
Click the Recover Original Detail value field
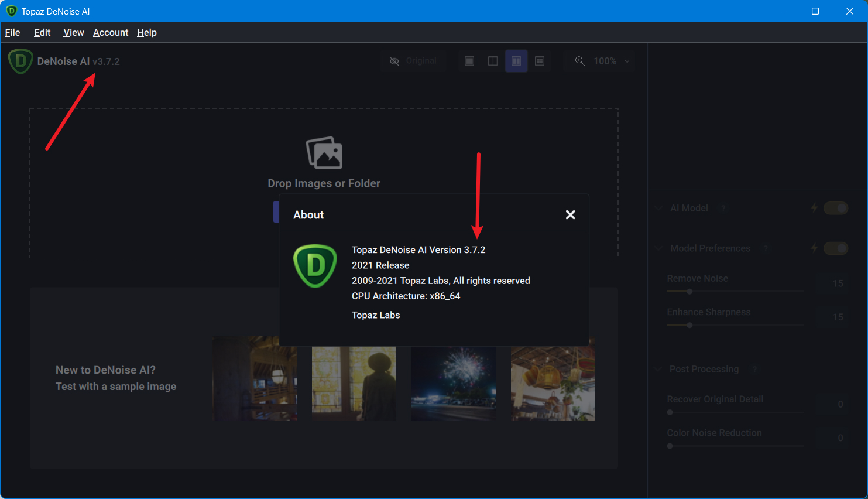point(832,404)
